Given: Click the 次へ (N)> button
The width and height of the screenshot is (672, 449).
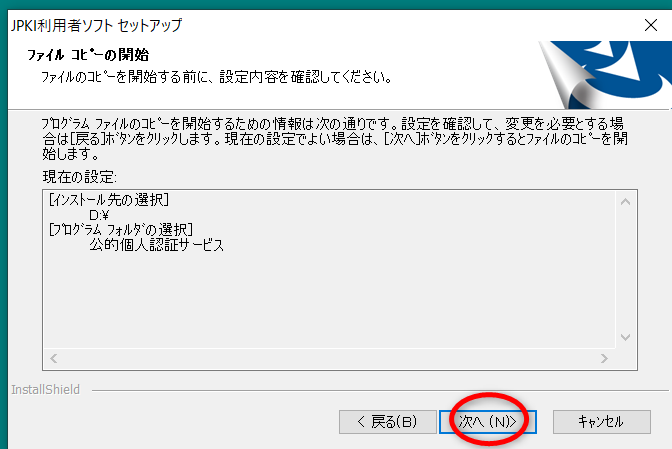Looking at the screenshot, I should pyautogui.click(x=488, y=422).
